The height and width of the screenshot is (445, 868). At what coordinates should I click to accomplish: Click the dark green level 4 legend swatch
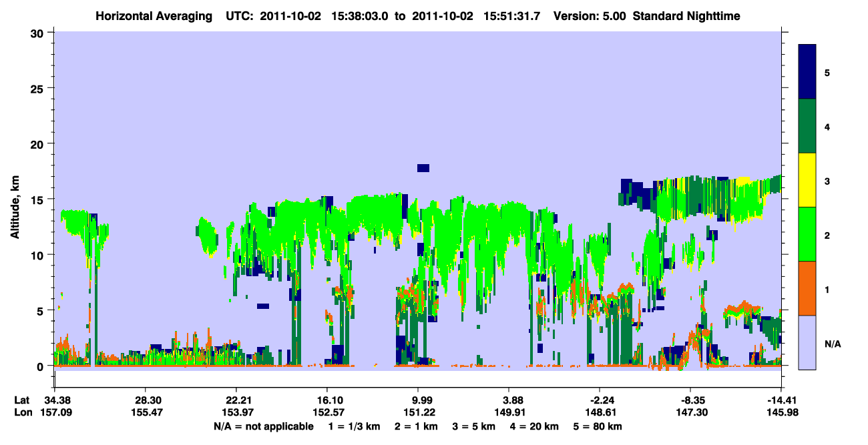tap(807, 126)
